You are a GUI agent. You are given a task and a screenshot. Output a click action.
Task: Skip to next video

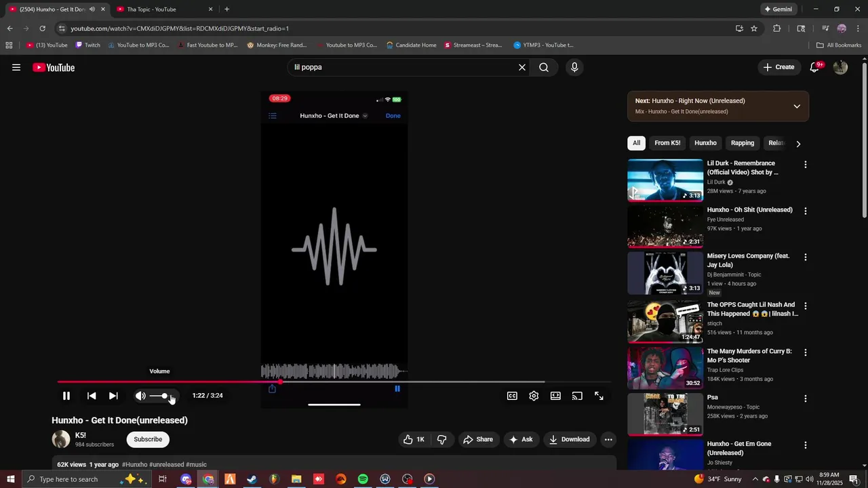(x=113, y=396)
